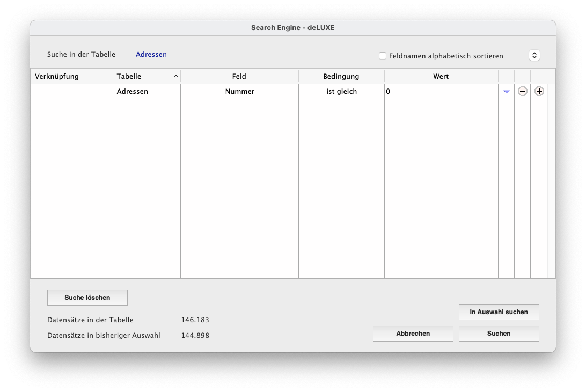Click the Feld column header

[x=239, y=76]
